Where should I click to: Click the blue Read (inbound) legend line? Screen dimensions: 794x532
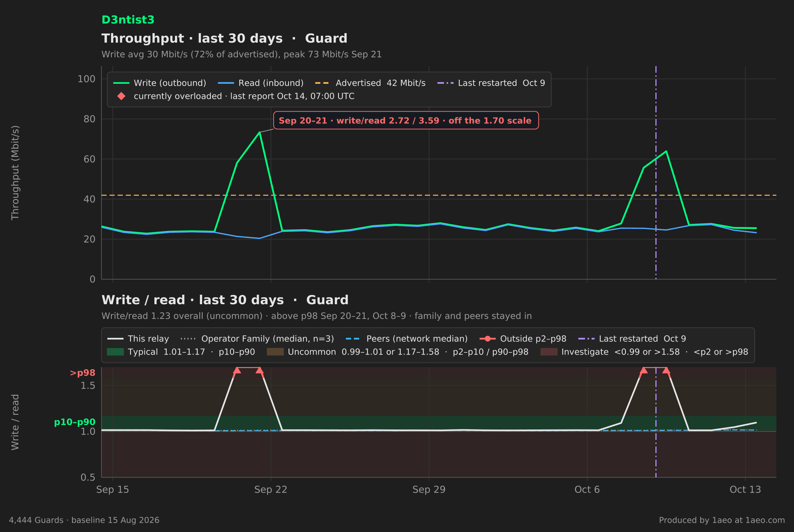226,83
